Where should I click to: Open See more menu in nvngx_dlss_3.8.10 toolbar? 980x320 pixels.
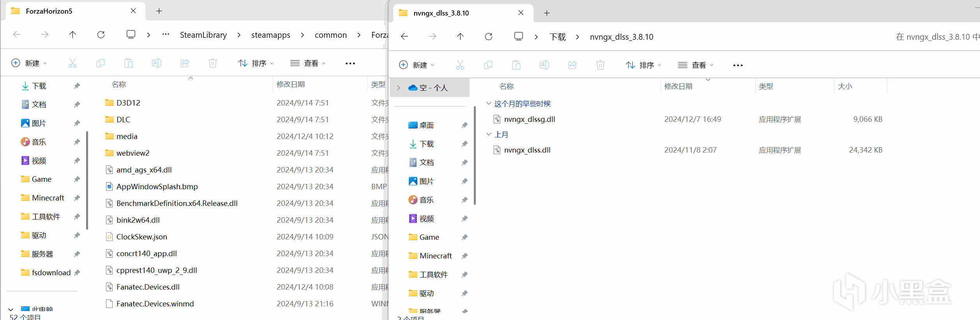738,65
